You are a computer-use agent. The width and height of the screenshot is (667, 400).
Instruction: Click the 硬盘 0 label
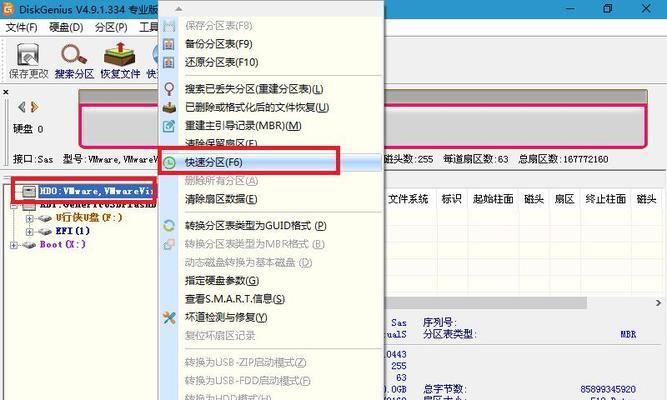pyautogui.click(x=28, y=129)
